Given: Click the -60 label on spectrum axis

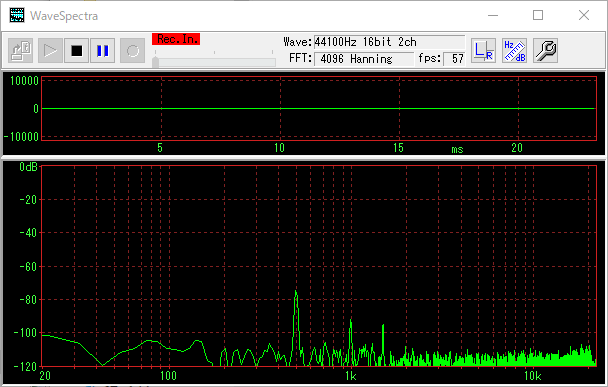Looking at the screenshot, I should [28, 267].
